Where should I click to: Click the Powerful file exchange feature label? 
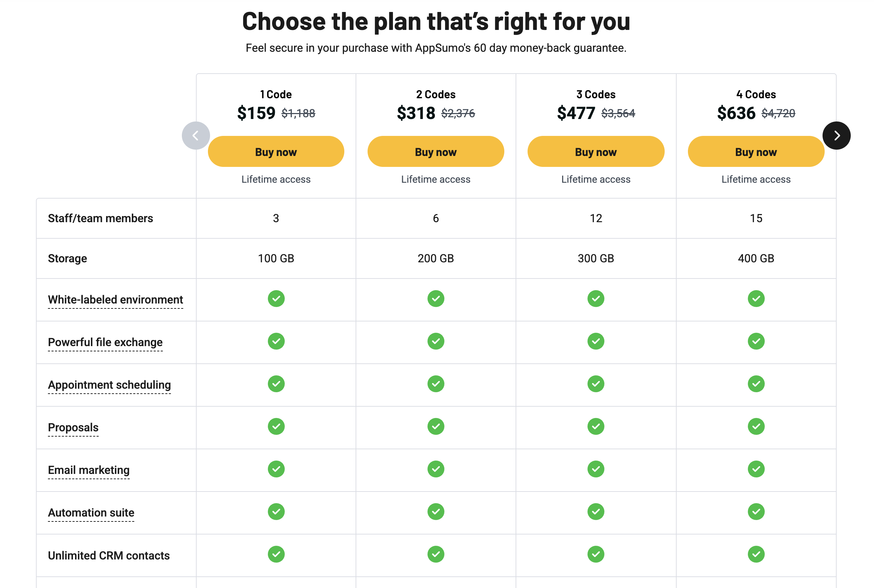point(105,342)
